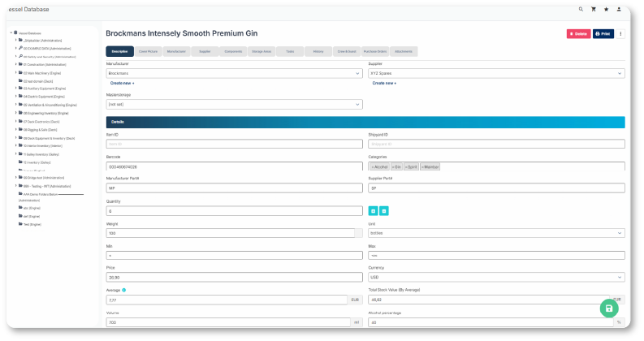The width and height of the screenshot is (644, 341).
Task: Click the Volume field showing 700
Action: pos(228,322)
